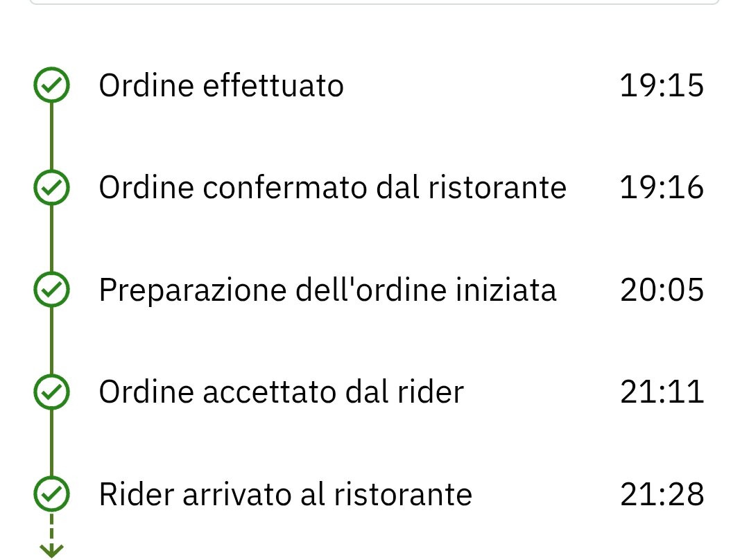This screenshot has height=560, width=749.
Task: Tap the 21:28 rider arrival time
Action: coord(661,494)
